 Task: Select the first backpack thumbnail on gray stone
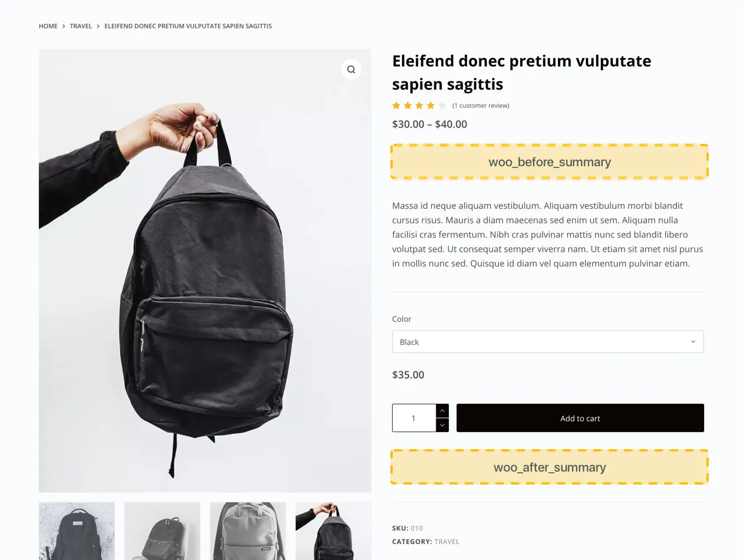[77, 531]
